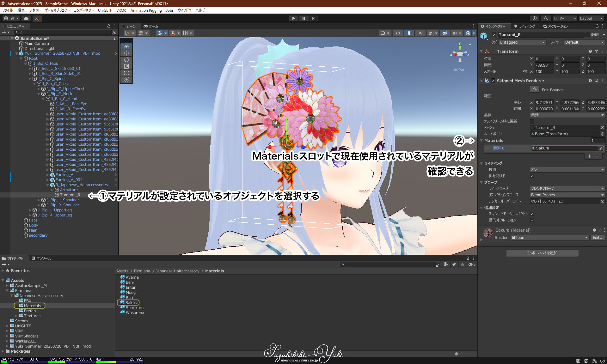The image size is (607, 364).
Task: Open the cloud services icon
Action: pos(26,18)
